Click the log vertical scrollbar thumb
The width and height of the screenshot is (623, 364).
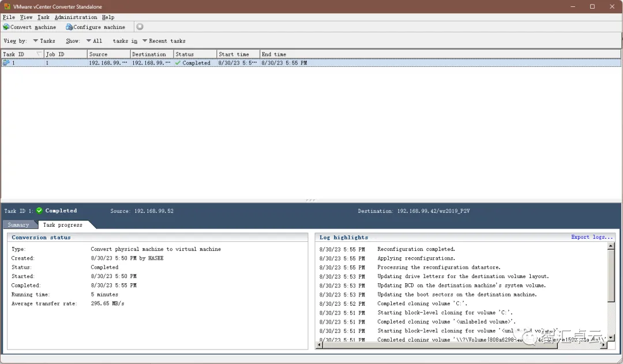(x=611, y=276)
